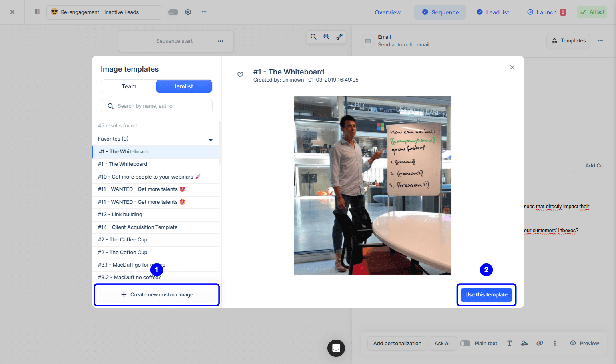Close the campaign editor with the X icon
Image resolution: width=616 pixels, height=364 pixels.
point(12,12)
